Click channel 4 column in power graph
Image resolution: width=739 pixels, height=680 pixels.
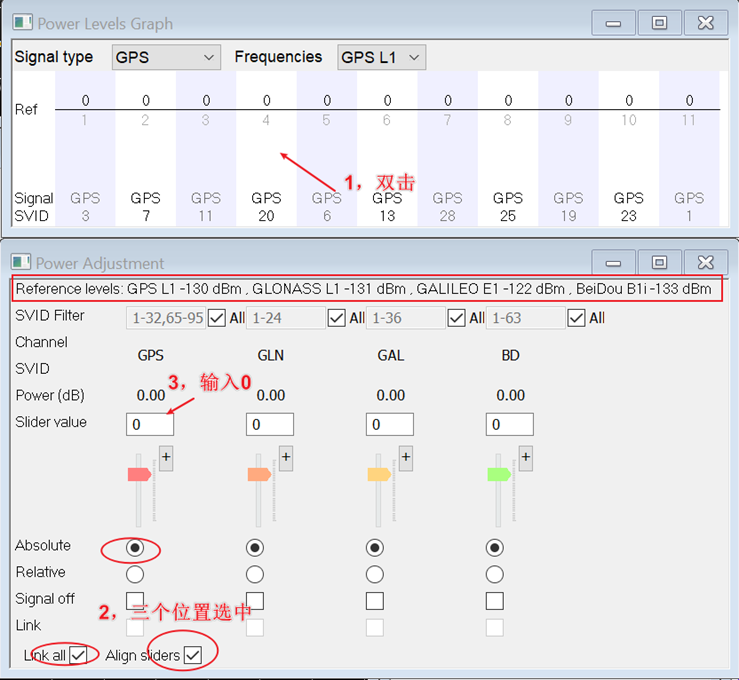[x=266, y=150]
